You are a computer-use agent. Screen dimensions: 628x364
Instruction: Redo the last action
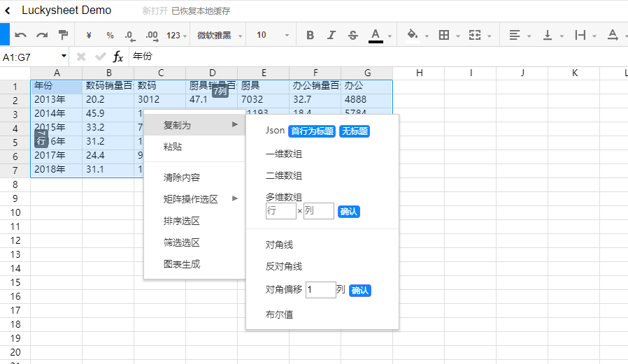pyautogui.click(x=42, y=35)
